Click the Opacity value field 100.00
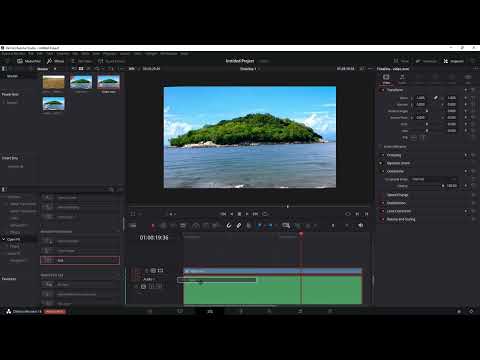480x360 pixels. click(452, 186)
